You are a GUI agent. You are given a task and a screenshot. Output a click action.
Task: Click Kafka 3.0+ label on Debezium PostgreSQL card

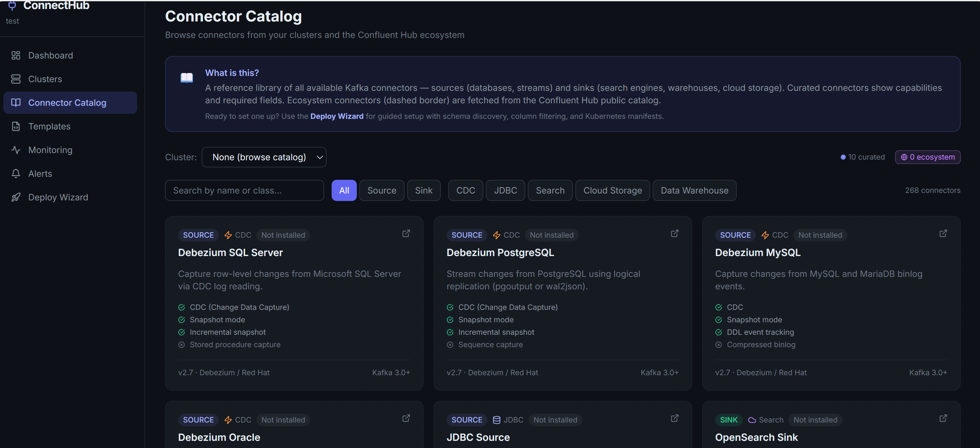[659, 373]
